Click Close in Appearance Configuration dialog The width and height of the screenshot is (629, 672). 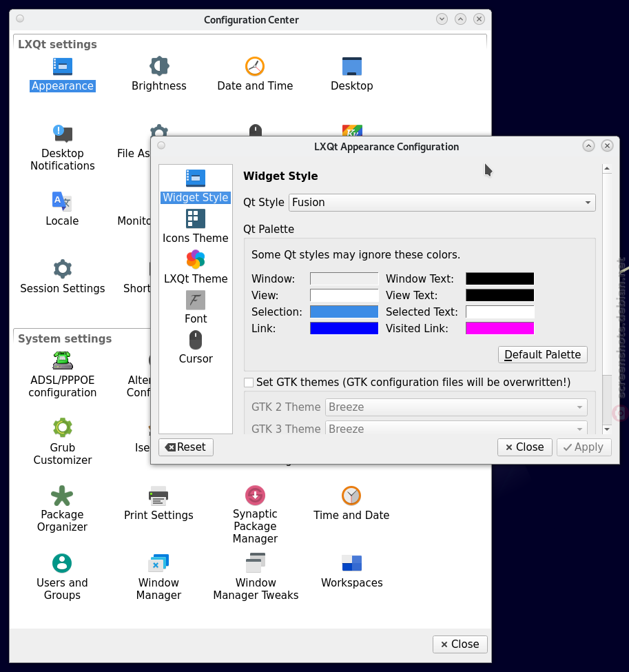tap(524, 447)
